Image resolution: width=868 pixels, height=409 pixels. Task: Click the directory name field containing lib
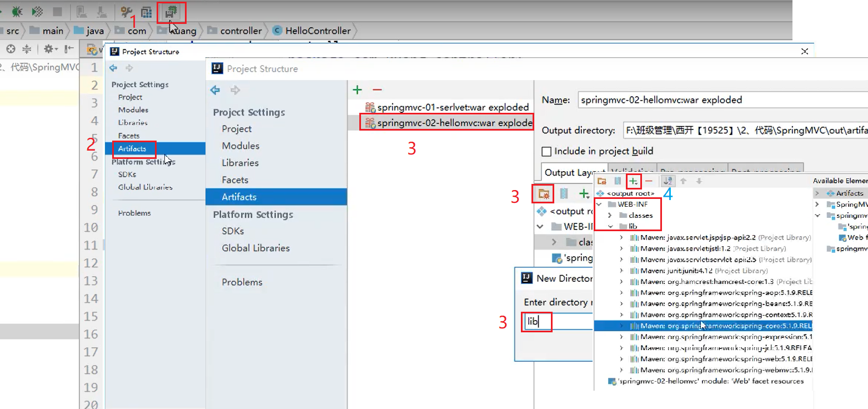pyautogui.click(x=559, y=321)
